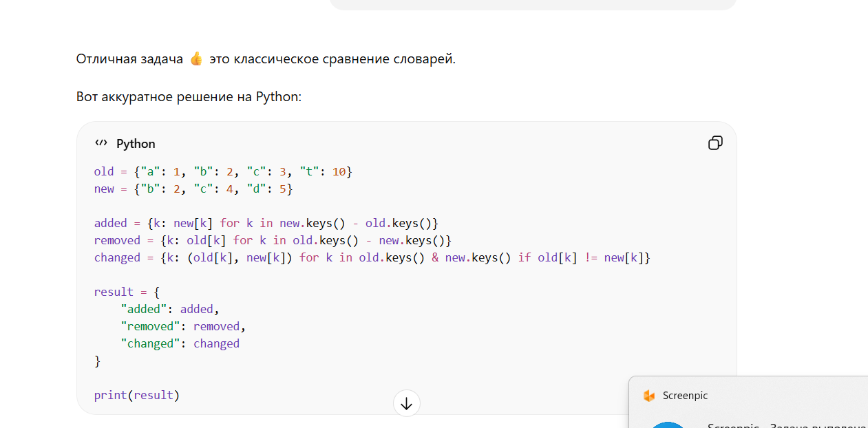Screen dimensions: 868x428
Task: Click the code line '"removed": removed,'
Action: tap(183, 326)
